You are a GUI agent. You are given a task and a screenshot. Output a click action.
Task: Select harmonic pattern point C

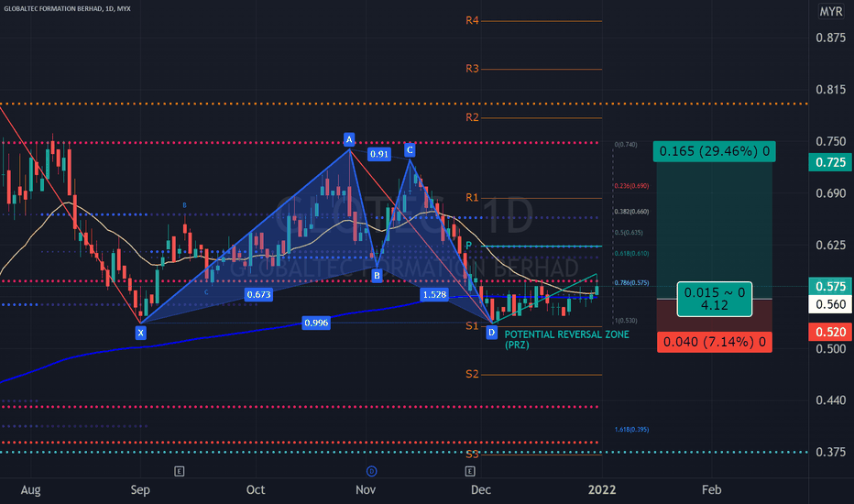410,150
